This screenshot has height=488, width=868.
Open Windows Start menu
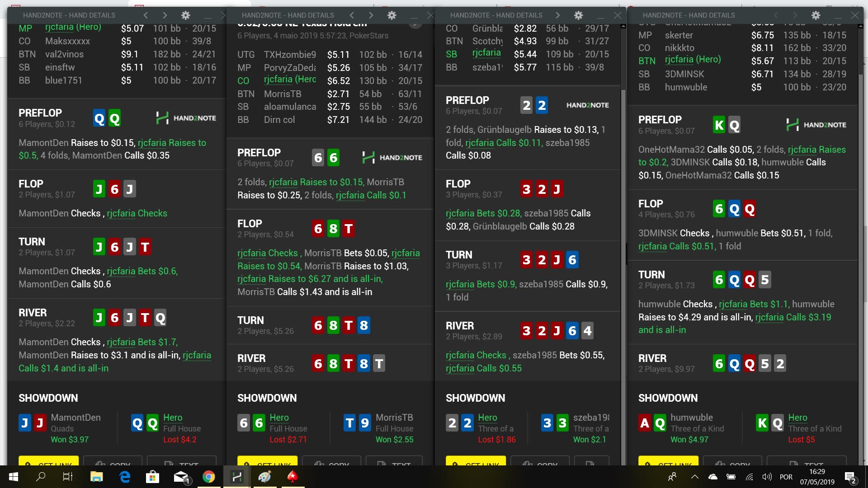click(x=13, y=477)
